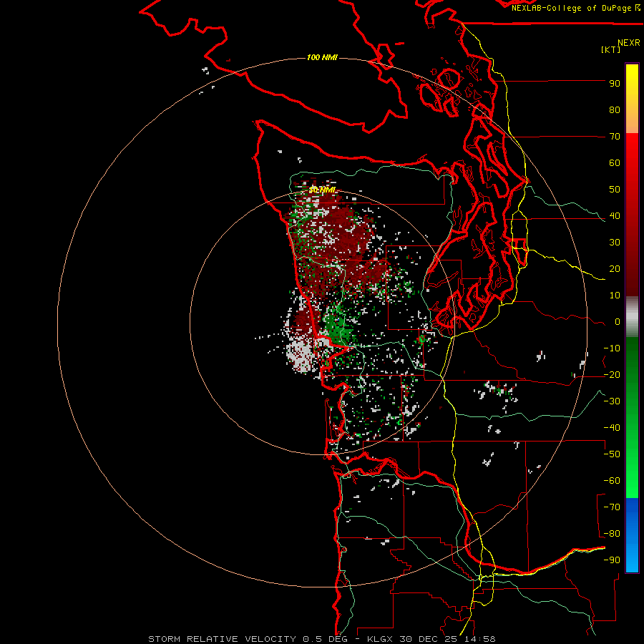Screen dimensions: 644x644
Task: Click the 20 value on the velocity scale
Action: point(615,269)
